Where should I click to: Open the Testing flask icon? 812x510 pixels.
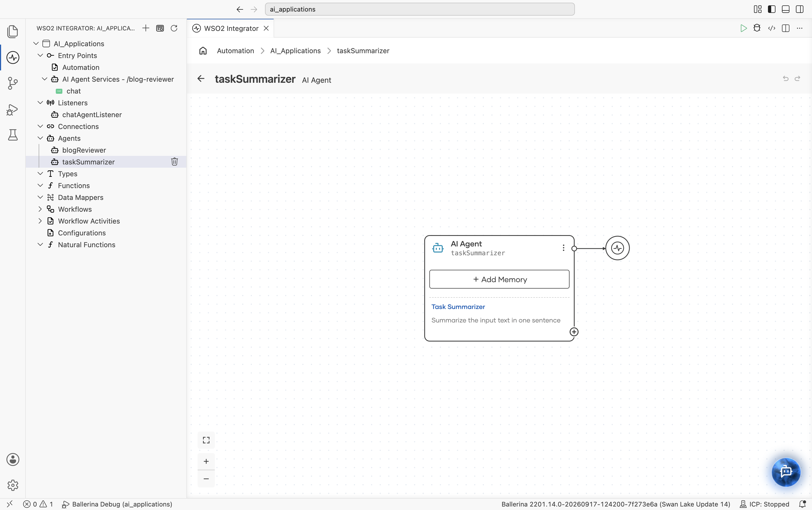coord(13,135)
